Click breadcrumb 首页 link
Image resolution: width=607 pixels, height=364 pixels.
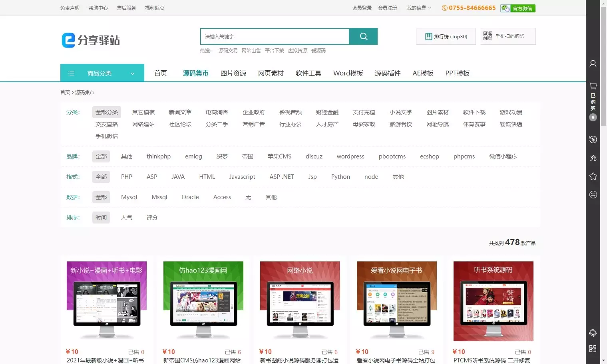(x=65, y=93)
